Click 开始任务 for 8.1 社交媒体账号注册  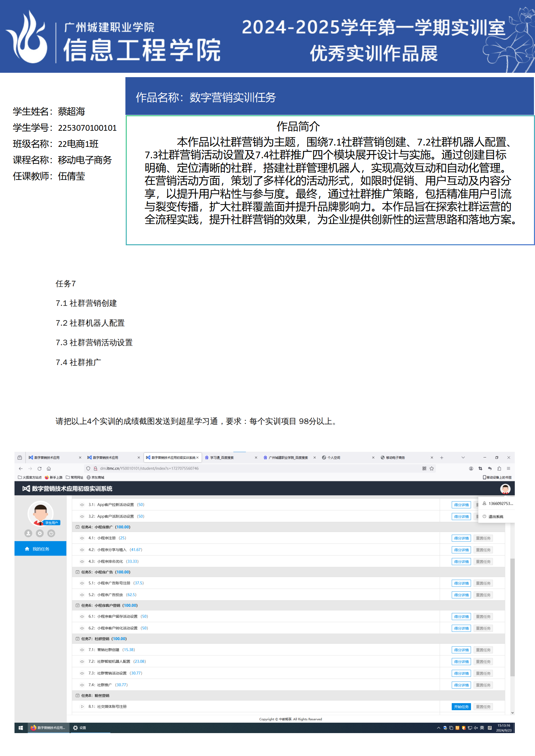tap(461, 706)
